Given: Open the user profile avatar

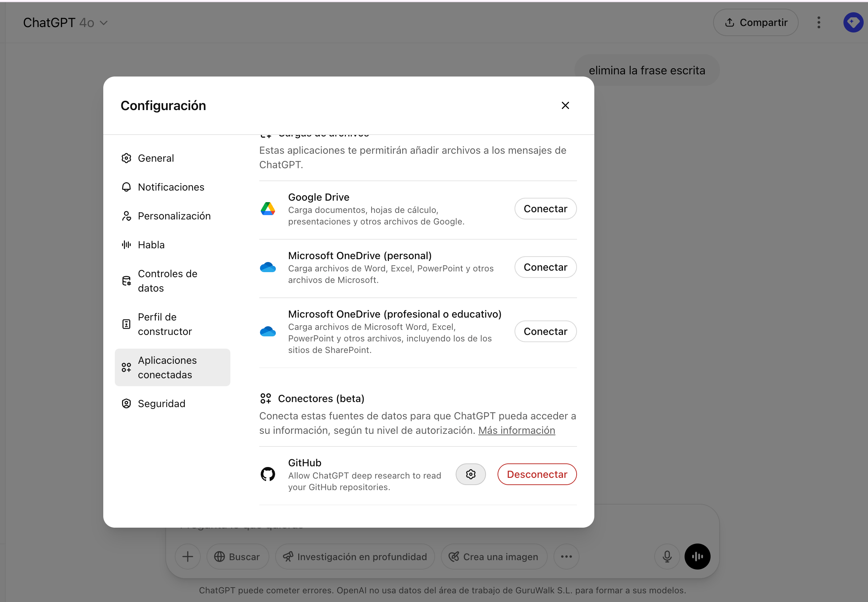Looking at the screenshot, I should (x=853, y=23).
